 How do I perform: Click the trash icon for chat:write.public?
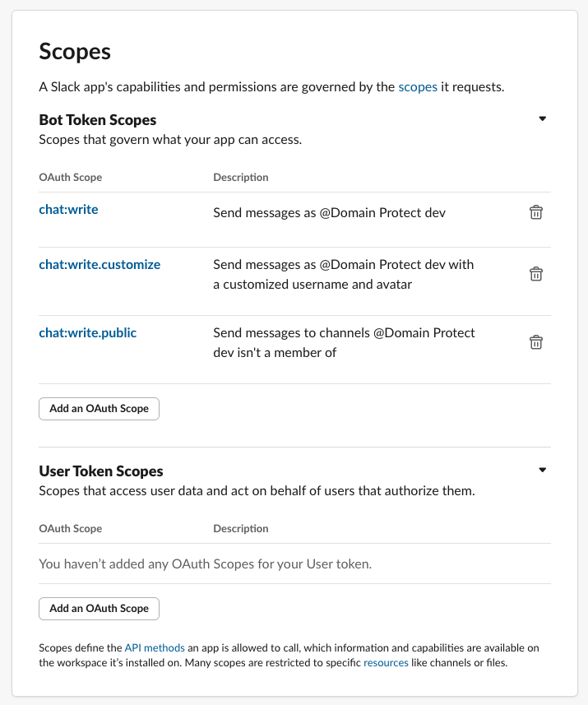coord(536,342)
